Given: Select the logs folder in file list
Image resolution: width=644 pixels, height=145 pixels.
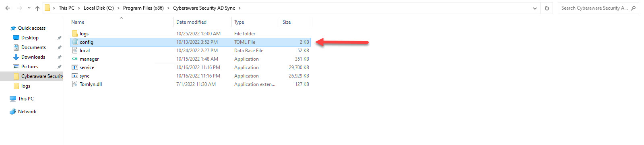Looking at the screenshot, I should coord(84,34).
